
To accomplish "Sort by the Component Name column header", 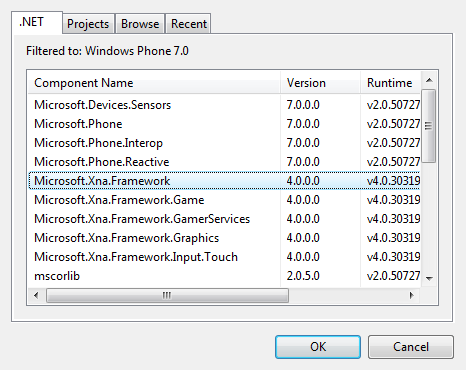I will [x=154, y=83].
